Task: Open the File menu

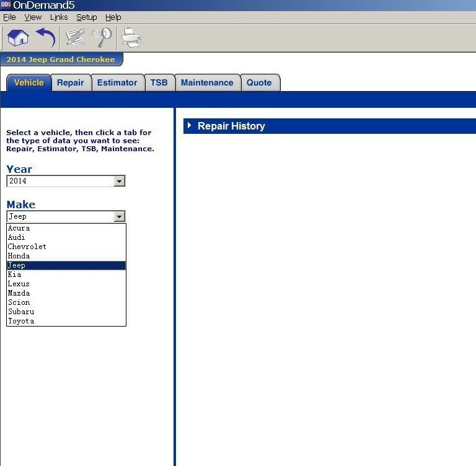Action: [x=9, y=17]
